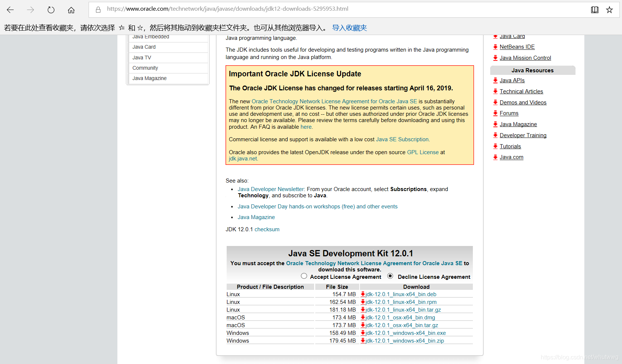This screenshot has height=364, width=622.
Task: Click red arrow icon beside Developer Training
Action: [495, 135]
